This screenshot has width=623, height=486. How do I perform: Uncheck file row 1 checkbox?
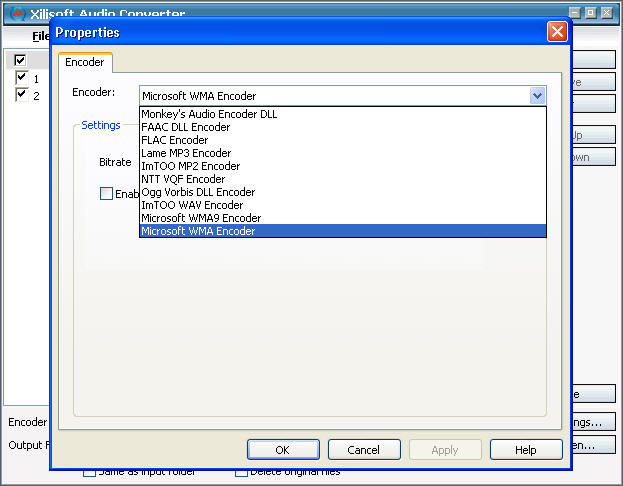(21, 77)
